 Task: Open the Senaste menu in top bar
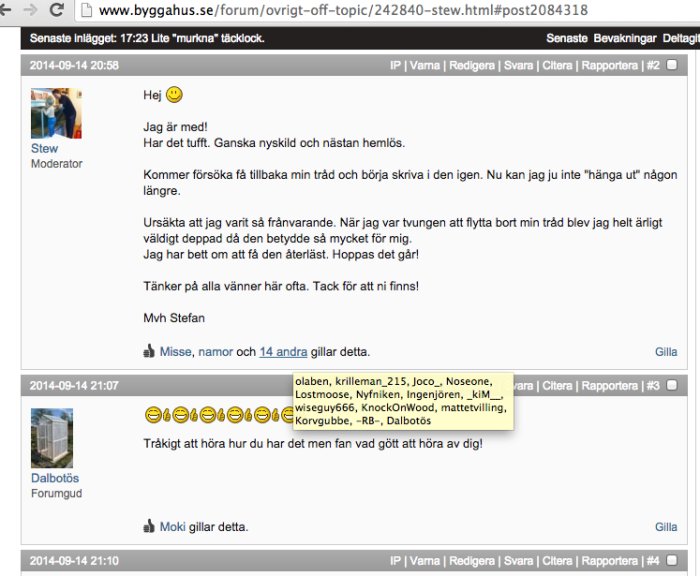coord(567,38)
